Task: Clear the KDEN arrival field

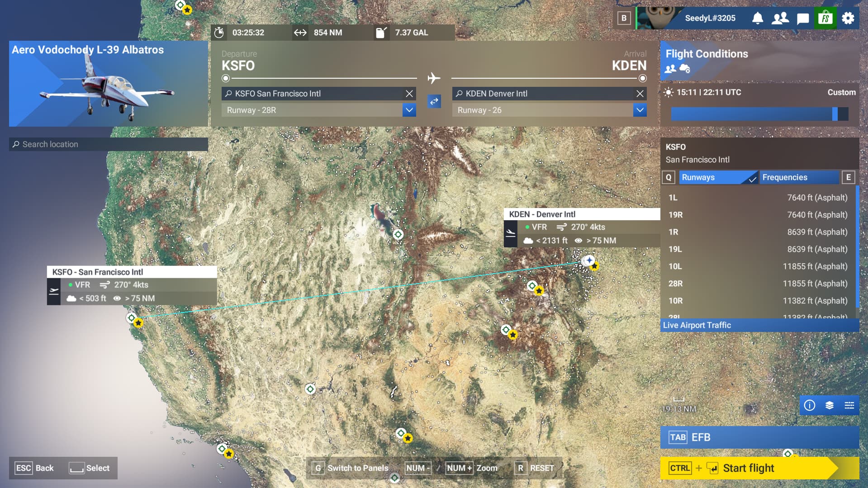Action: point(640,94)
